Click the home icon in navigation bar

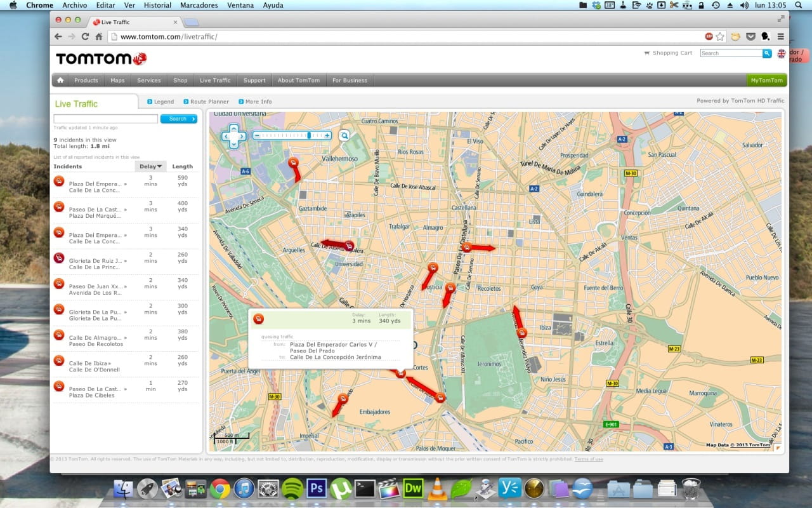(x=60, y=80)
